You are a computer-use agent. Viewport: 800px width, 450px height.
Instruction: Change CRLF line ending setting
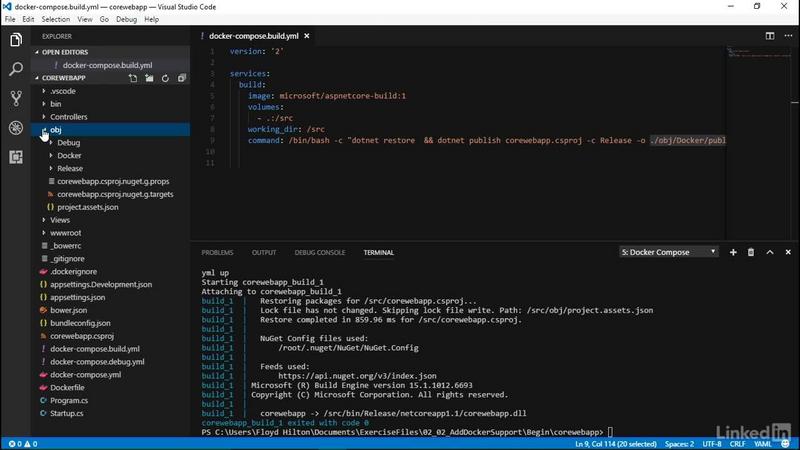[x=737, y=444]
